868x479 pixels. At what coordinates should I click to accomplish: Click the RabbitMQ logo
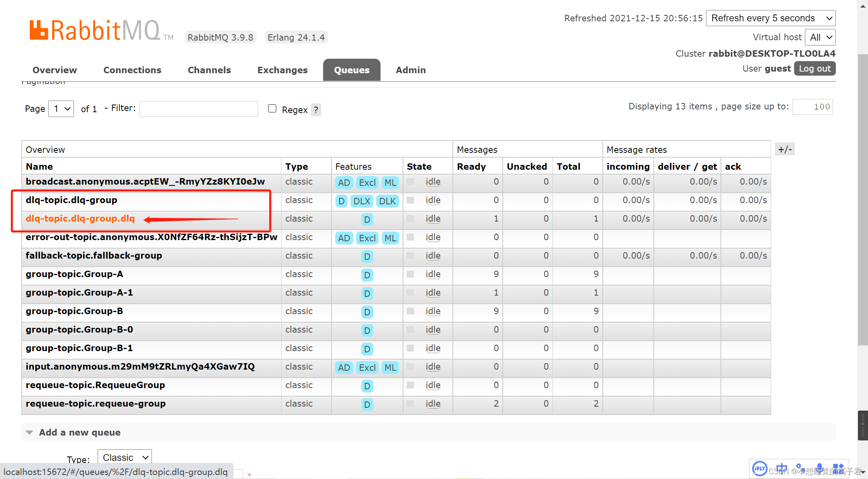96,30
